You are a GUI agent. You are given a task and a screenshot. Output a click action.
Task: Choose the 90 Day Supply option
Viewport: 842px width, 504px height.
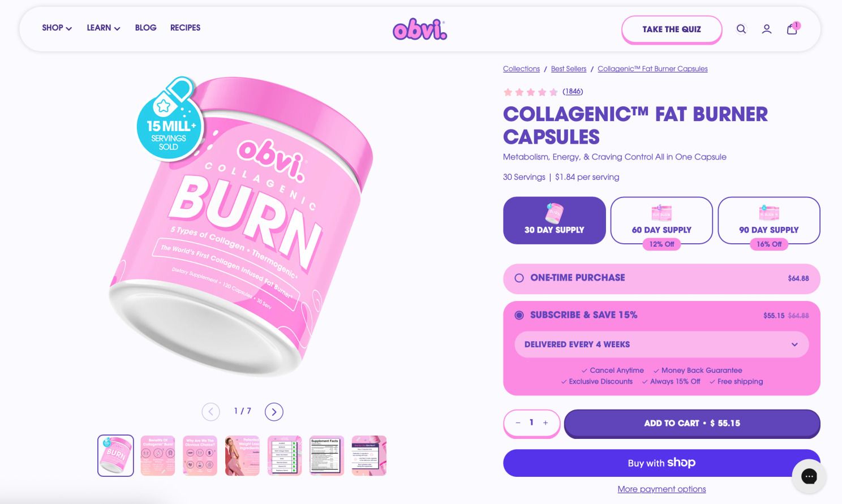pyautogui.click(x=769, y=221)
